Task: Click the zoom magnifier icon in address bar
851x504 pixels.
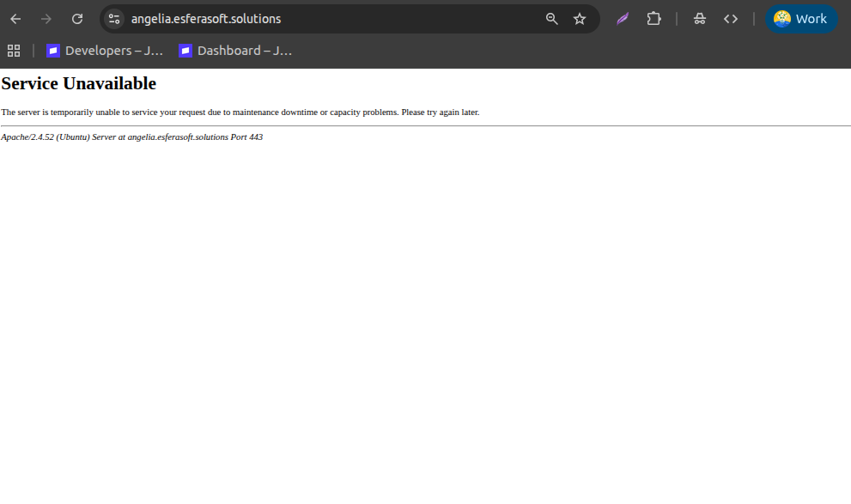Action: pos(552,19)
